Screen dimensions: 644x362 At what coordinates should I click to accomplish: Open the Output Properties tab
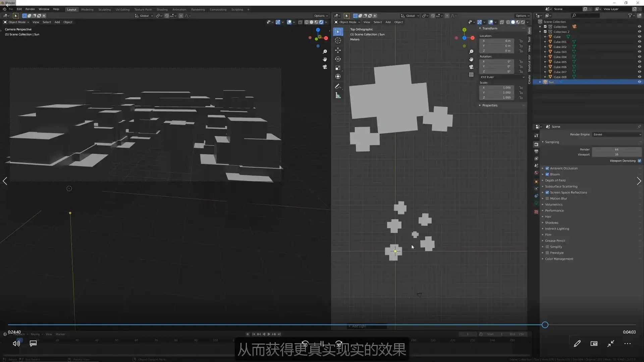[536, 152]
